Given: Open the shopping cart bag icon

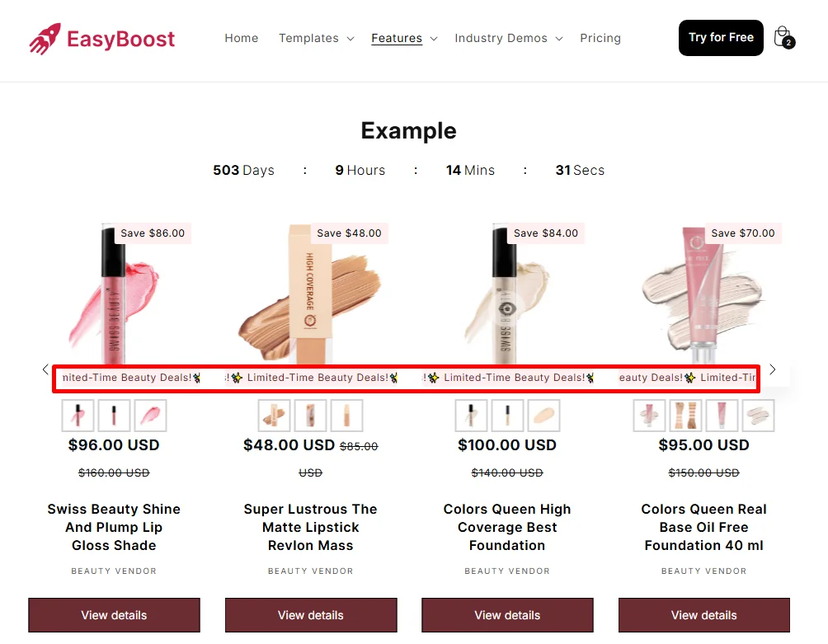Looking at the screenshot, I should tap(783, 37).
